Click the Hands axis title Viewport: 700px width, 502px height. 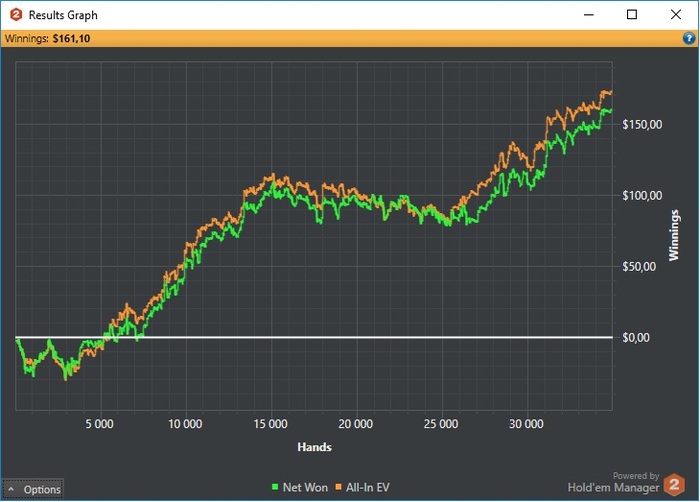point(314,447)
